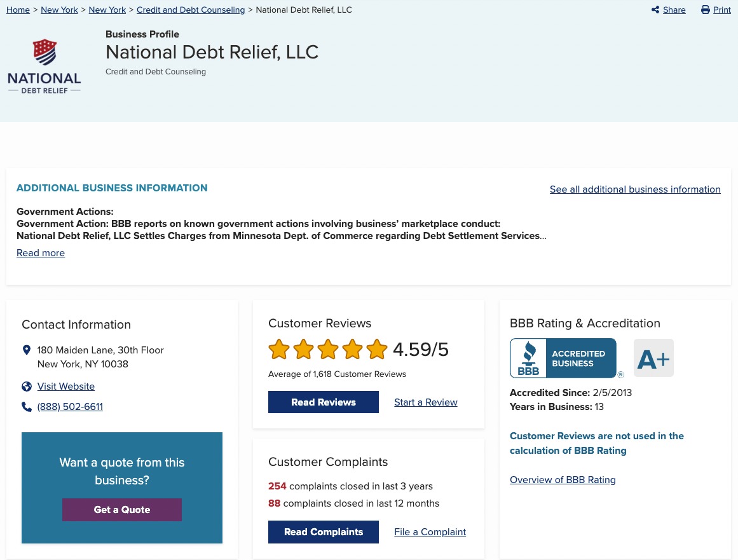738x560 pixels.
Task: Start a Review for this business
Action: pyautogui.click(x=425, y=402)
